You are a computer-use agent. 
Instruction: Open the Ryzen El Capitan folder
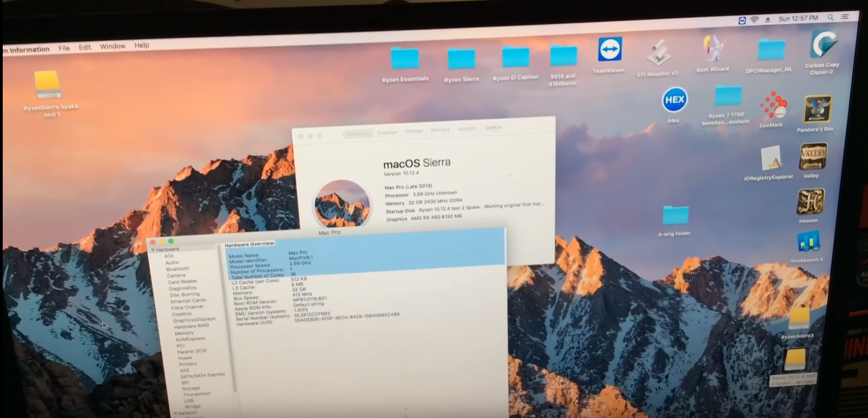coord(516,58)
